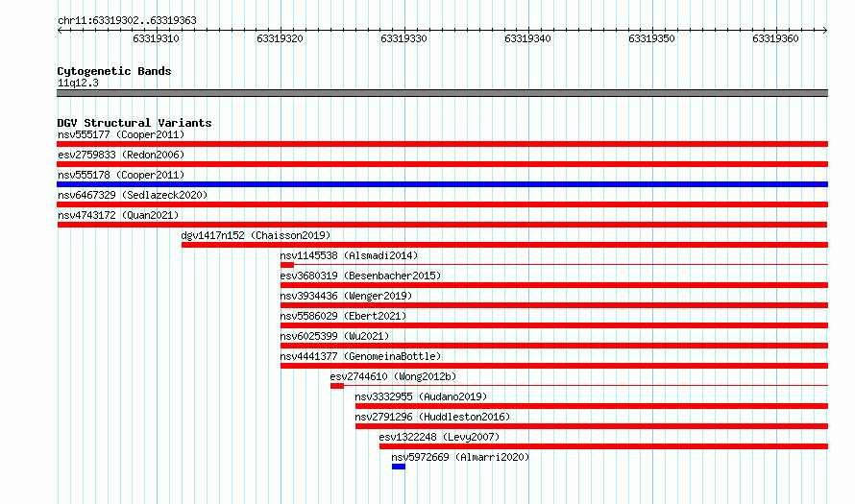Open the nsv5972669 (Almarri2020) label

tap(461, 457)
